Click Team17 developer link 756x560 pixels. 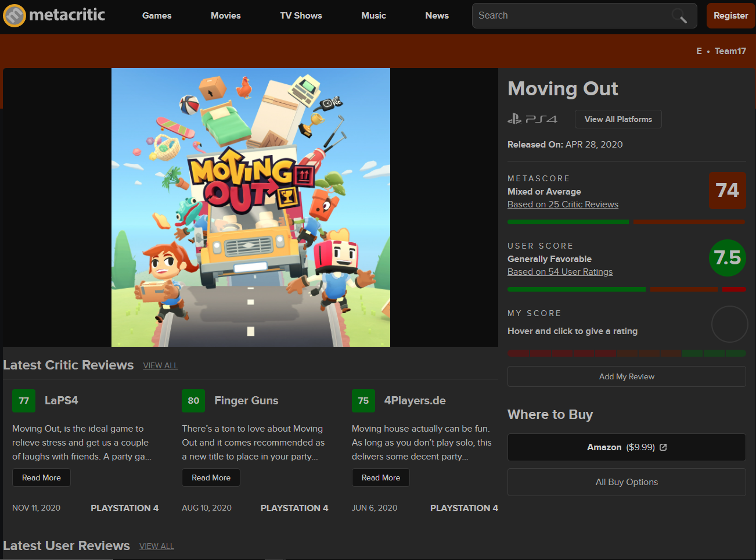click(730, 51)
